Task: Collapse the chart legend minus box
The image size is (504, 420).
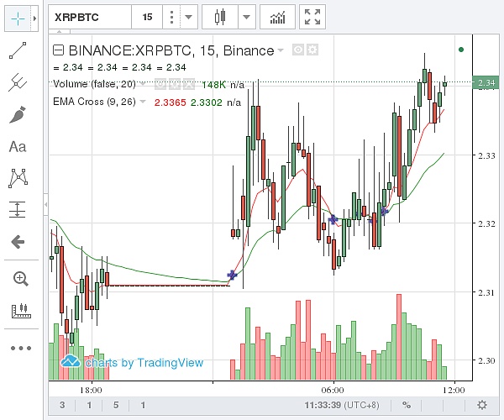Action: [58, 50]
